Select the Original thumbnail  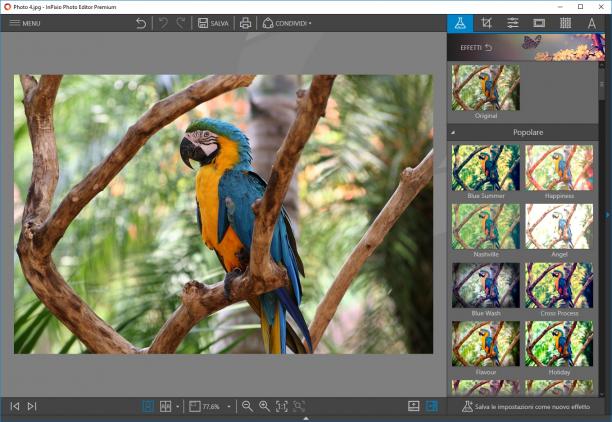pyautogui.click(x=486, y=88)
